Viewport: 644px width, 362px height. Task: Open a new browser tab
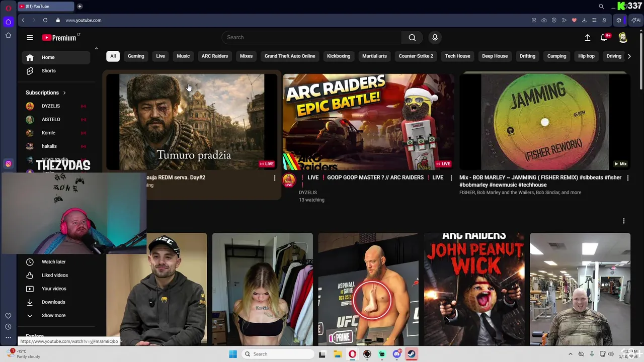80,6
